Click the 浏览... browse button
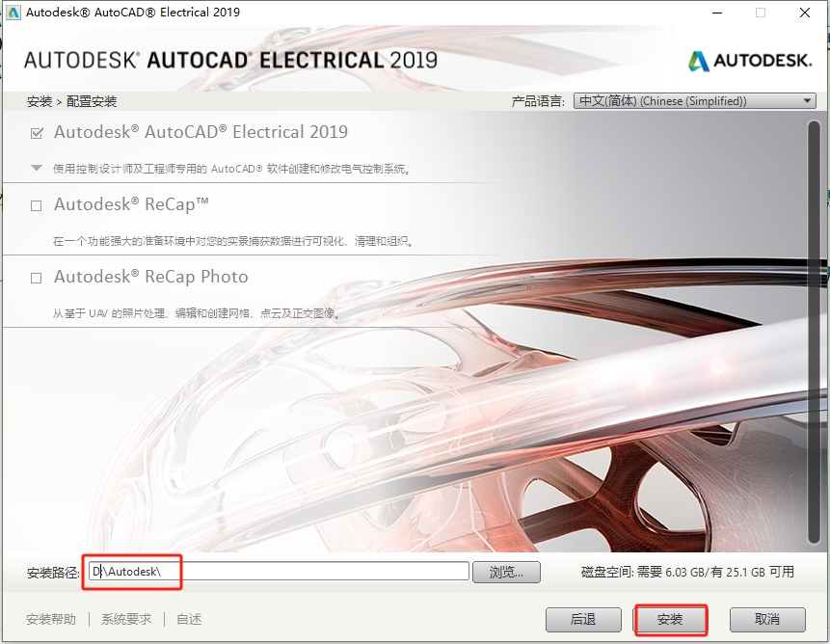This screenshot has width=830, height=644. click(x=506, y=572)
